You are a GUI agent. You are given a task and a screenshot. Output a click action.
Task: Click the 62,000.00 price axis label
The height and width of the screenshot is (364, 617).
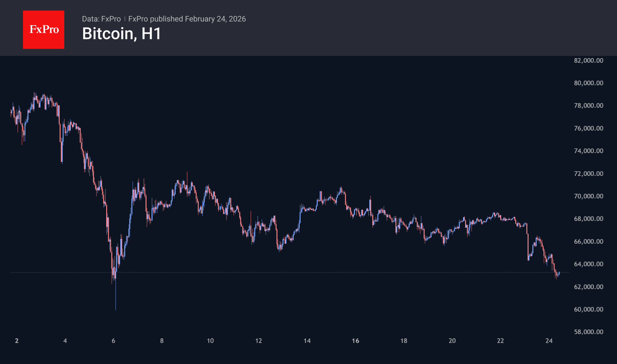point(588,287)
